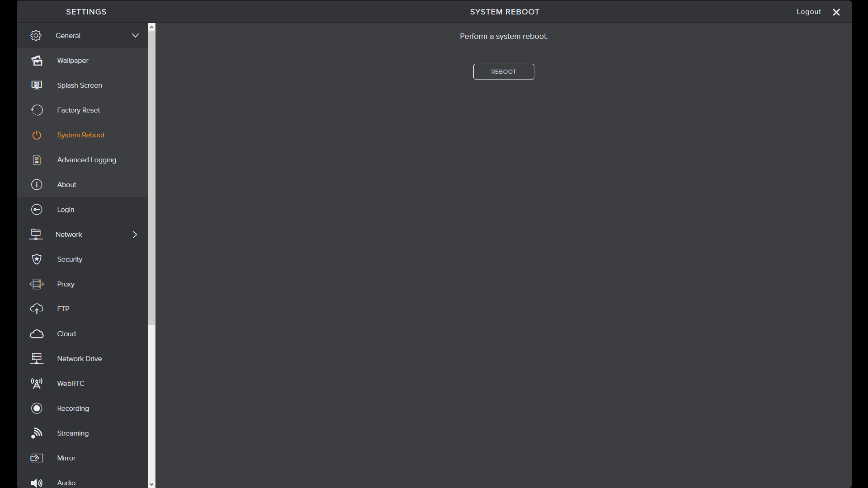Open WebRTC settings
Screen dimensions: 868x488
coord(82,383)
